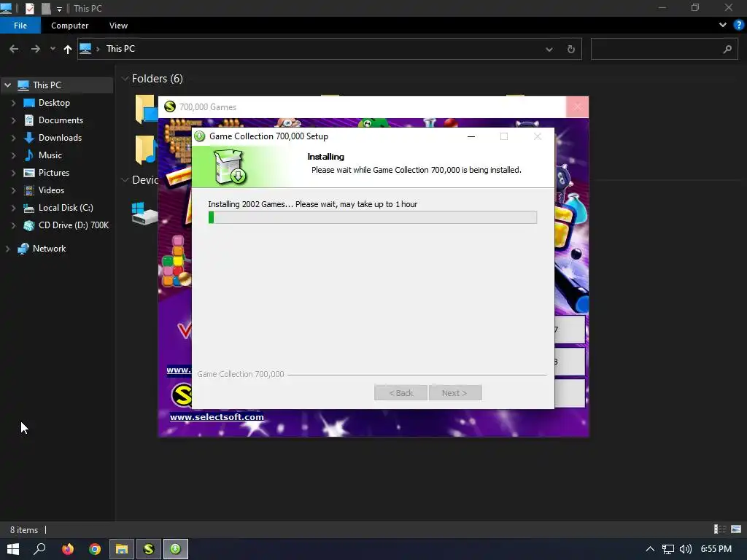Open recent locations dropdown arrow
This screenshot has height=560, width=747.
coord(53,49)
